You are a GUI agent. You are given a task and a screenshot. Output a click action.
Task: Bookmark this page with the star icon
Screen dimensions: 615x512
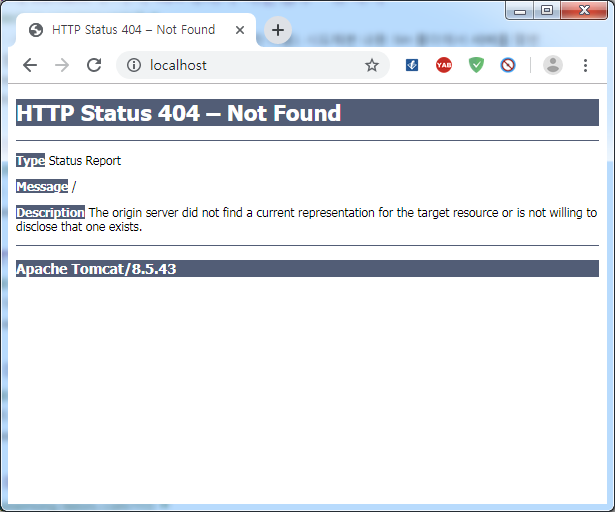[371, 65]
